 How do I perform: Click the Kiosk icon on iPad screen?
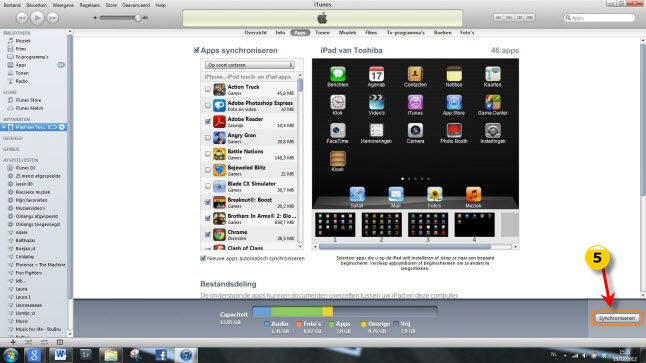click(x=337, y=159)
